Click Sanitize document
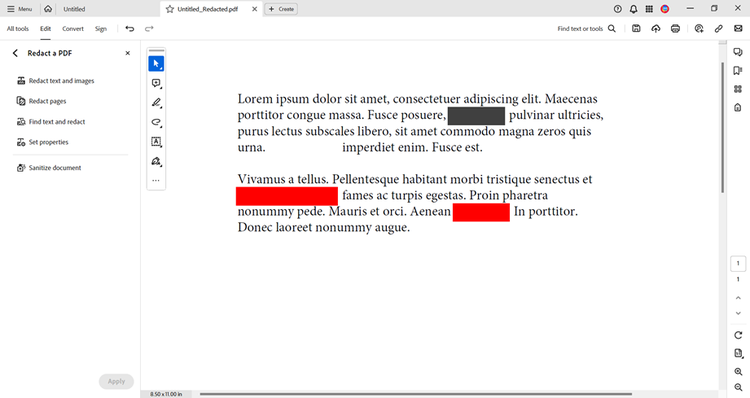Screen dimensions: 750x398 [49, 168]
